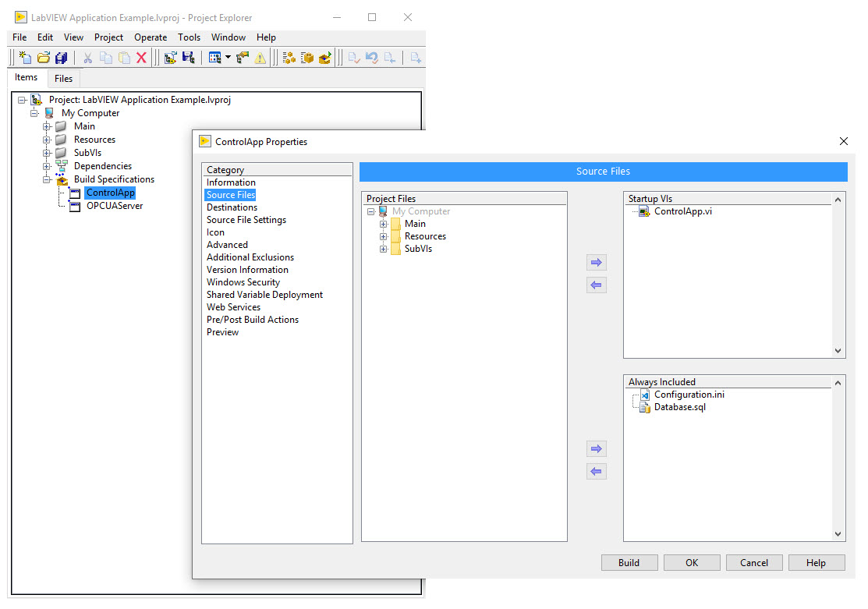Expand the Main folder in Project Explorer
This screenshot has width=868, height=609.
47,127
